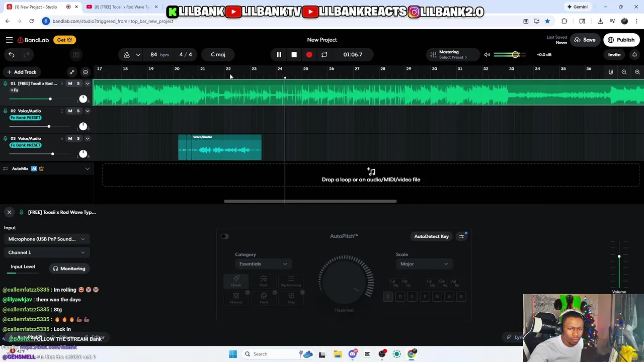Arm track 03 microphone icon
Screen dimensions: 644x362
(x=6, y=138)
